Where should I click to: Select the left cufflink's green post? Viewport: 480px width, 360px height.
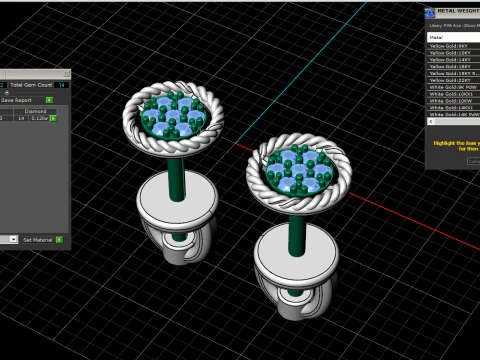(x=176, y=180)
